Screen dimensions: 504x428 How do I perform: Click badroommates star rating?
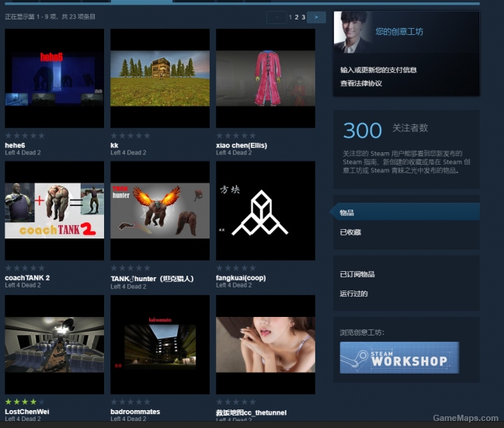tap(130, 402)
